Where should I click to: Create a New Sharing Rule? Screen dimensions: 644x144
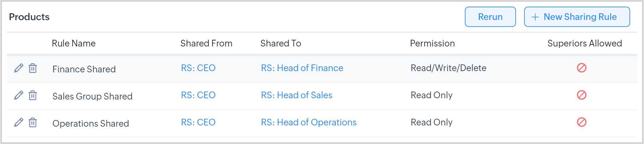coord(577,17)
